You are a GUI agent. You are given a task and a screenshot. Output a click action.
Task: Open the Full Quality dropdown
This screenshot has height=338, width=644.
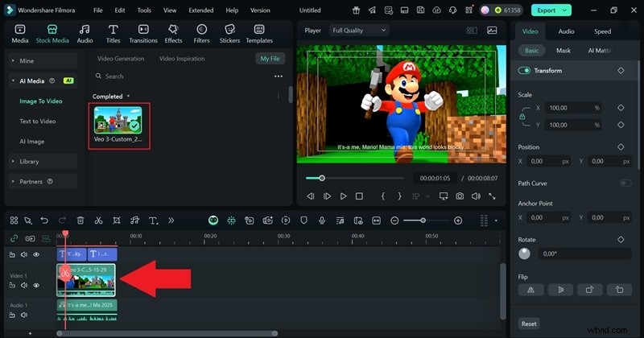coord(359,31)
